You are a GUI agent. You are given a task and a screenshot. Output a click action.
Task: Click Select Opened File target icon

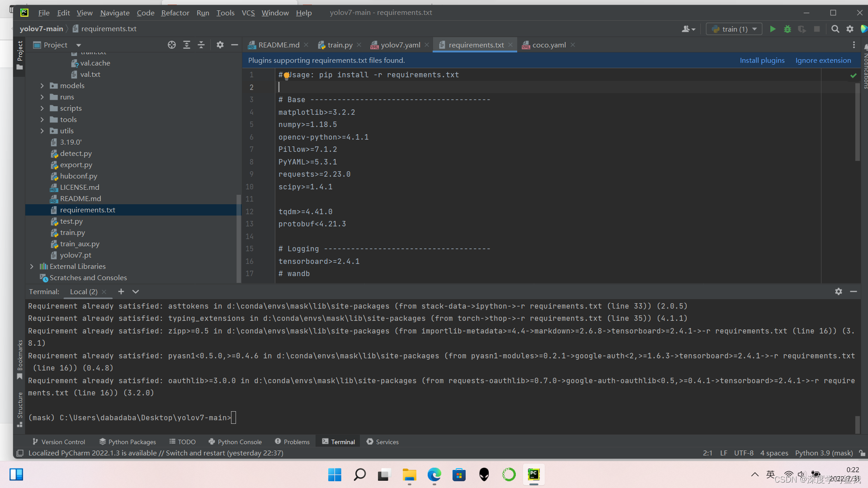[172, 45]
